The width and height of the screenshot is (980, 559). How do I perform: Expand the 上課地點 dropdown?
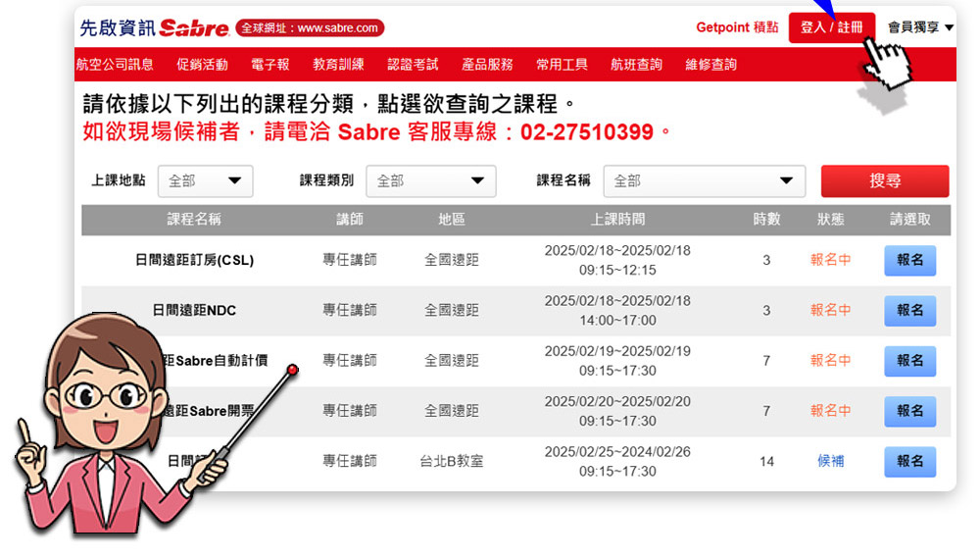(x=205, y=181)
